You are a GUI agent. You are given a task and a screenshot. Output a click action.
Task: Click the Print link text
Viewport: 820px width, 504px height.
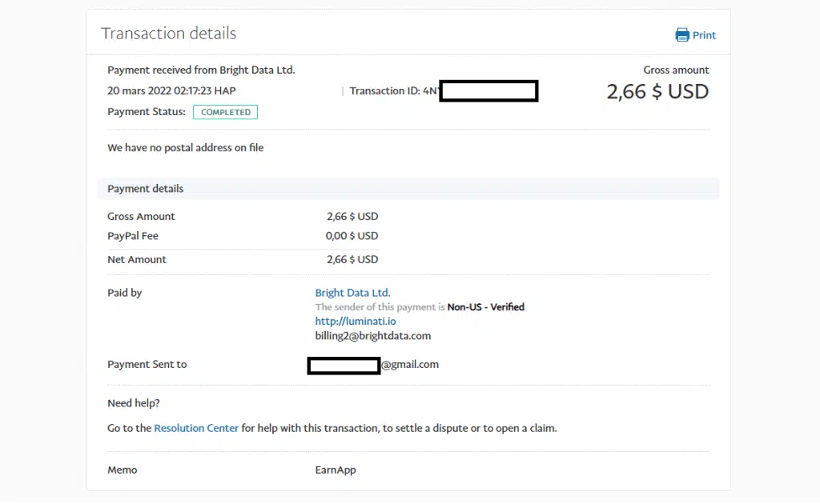(x=704, y=35)
